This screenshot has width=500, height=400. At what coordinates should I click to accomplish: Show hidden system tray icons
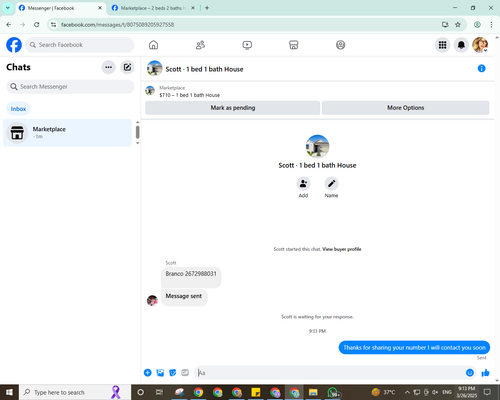(407, 392)
